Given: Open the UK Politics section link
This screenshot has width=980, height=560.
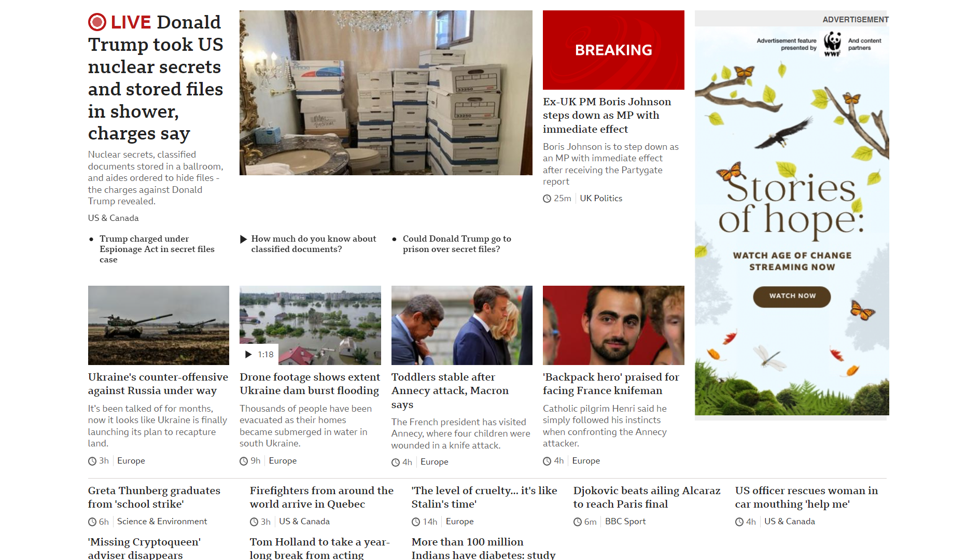Looking at the screenshot, I should (601, 199).
